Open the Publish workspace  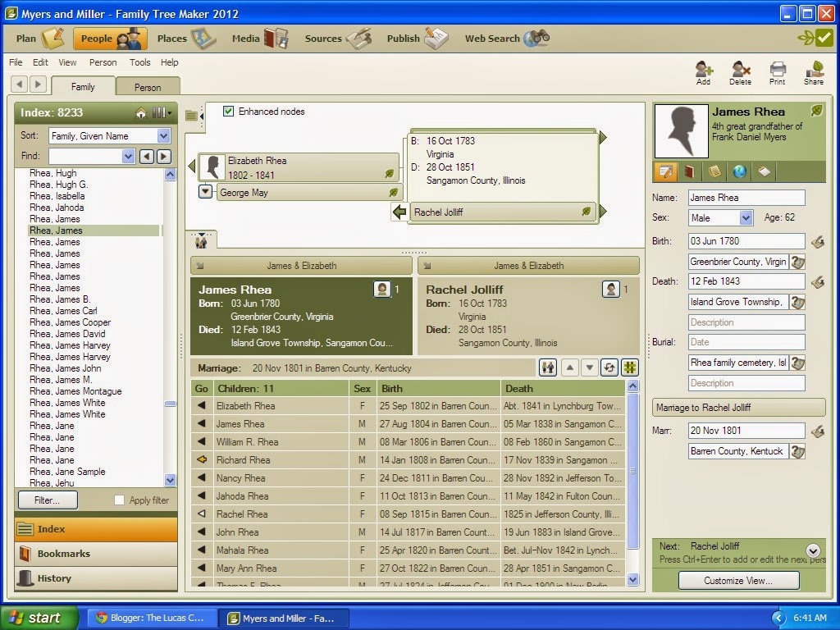417,39
